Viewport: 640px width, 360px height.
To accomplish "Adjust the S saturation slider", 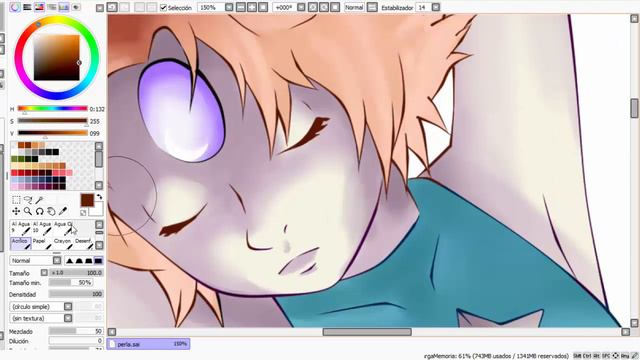I will [x=53, y=121].
